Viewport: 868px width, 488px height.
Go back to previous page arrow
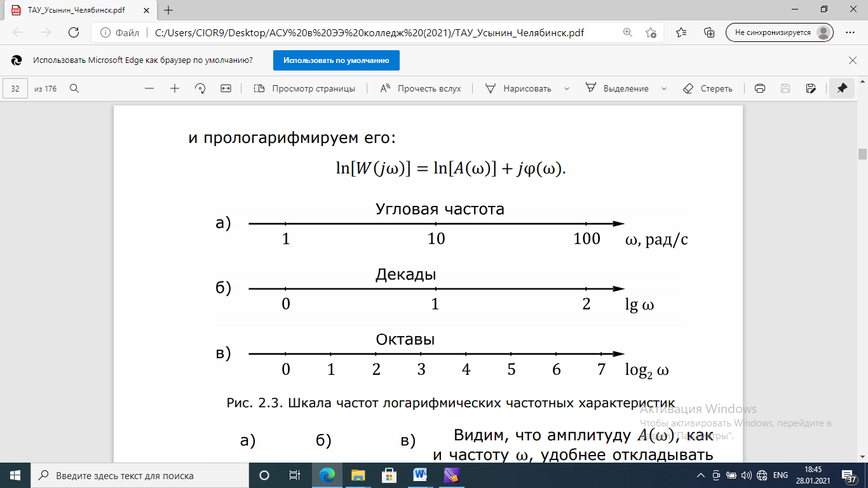[18, 32]
